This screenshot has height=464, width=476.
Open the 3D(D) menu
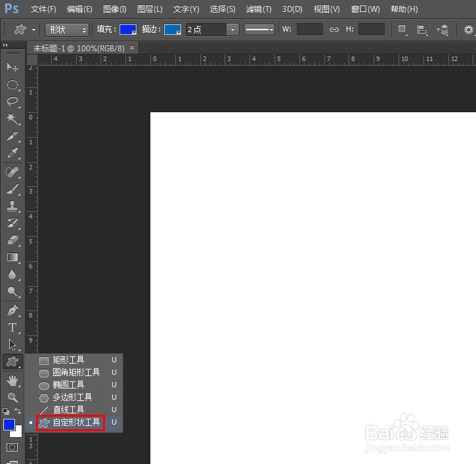click(x=292, y=9)
